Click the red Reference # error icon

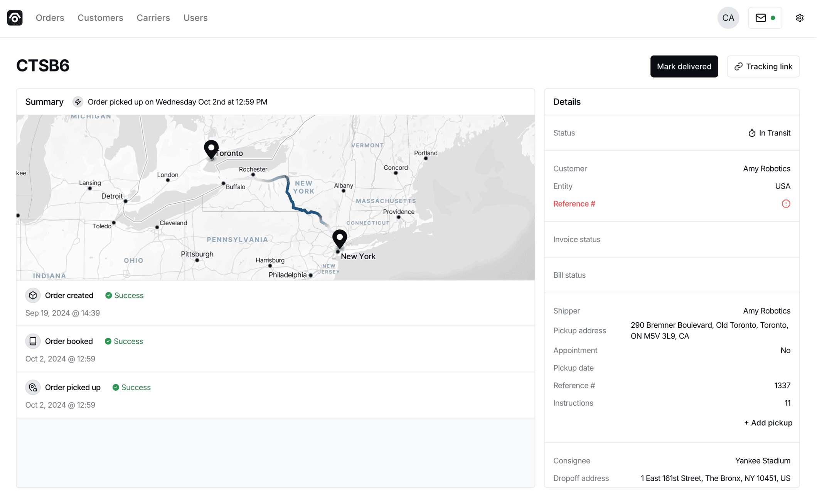[787, 204]
